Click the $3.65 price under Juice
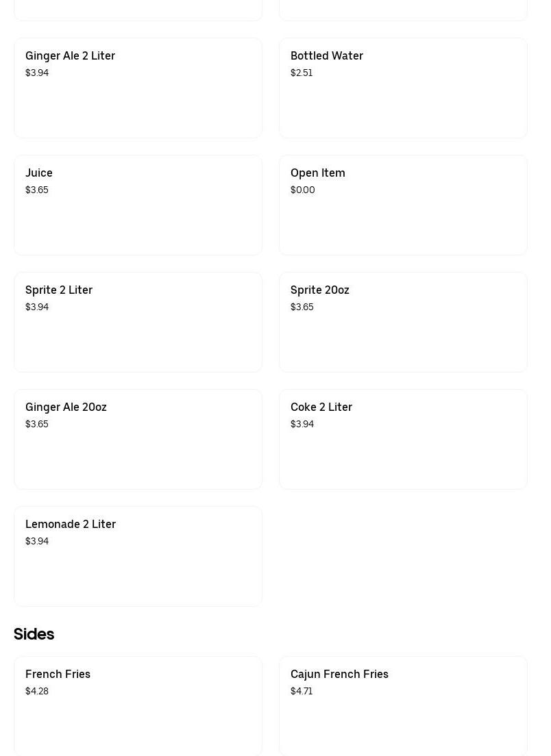 coord(37,190)
